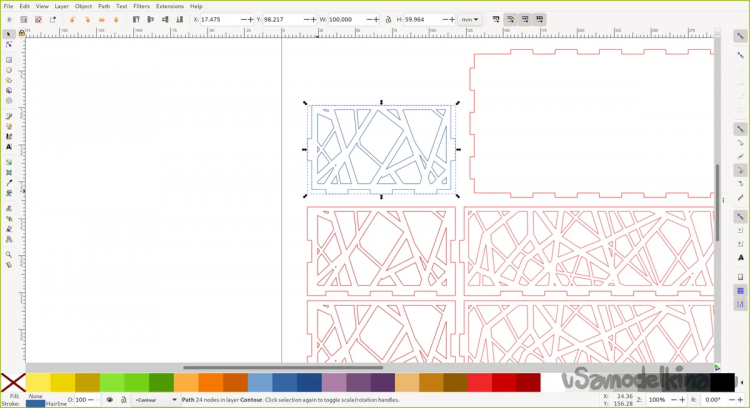This screenshot has height=408, width=750.
Task: Select the Node editing tool
Action: pyautogui.click(x=9, y=45)
